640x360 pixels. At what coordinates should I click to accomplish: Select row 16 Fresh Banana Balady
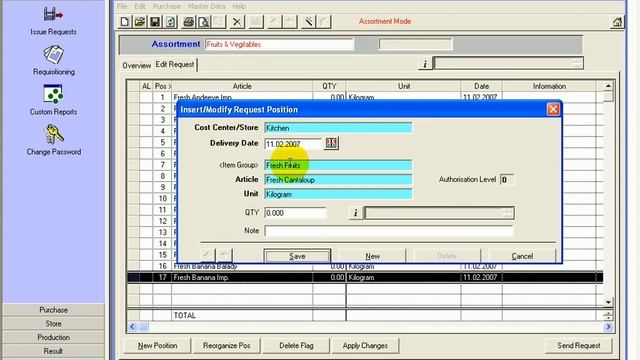coord(365,267)
